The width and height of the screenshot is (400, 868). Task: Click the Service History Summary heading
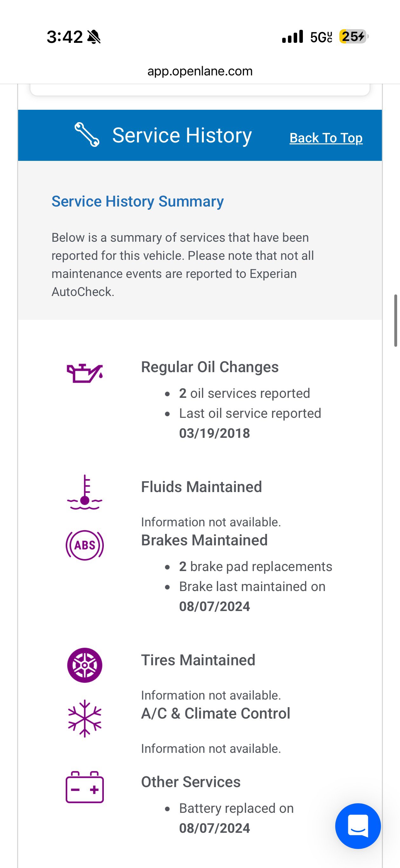pos(137,201)
